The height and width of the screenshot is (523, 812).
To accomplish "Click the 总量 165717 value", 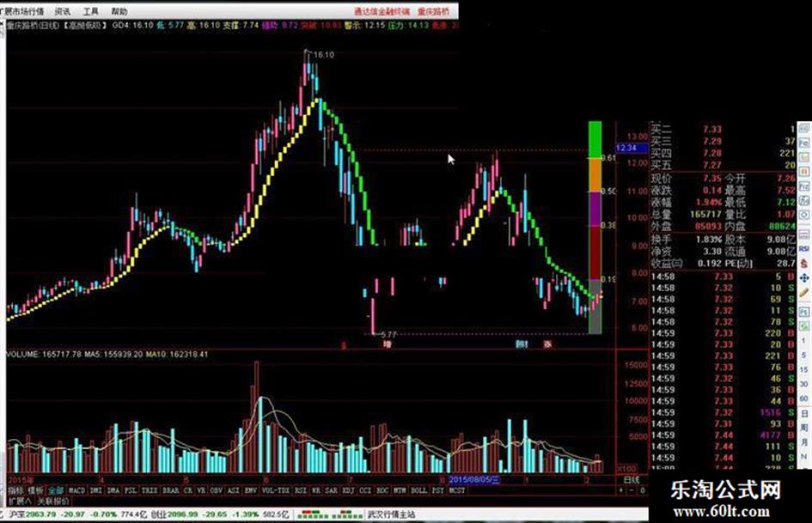I will pos(705,215).
